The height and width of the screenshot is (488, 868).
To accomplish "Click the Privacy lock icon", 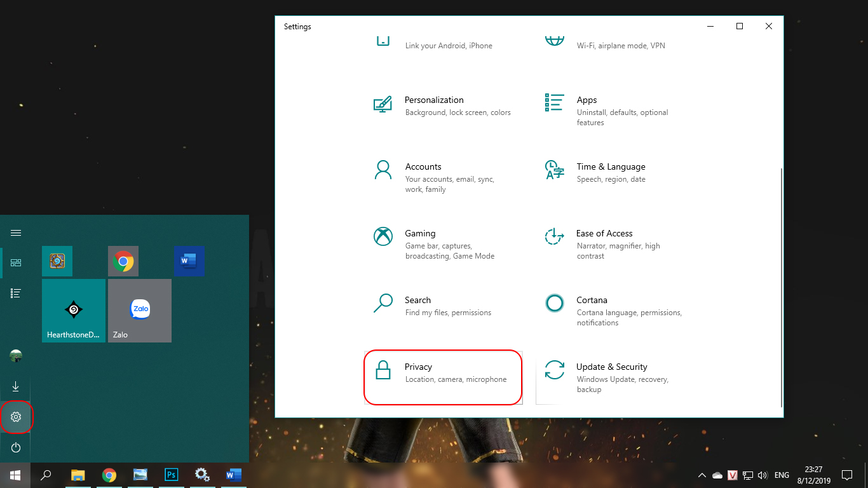I will click(383, 370).
